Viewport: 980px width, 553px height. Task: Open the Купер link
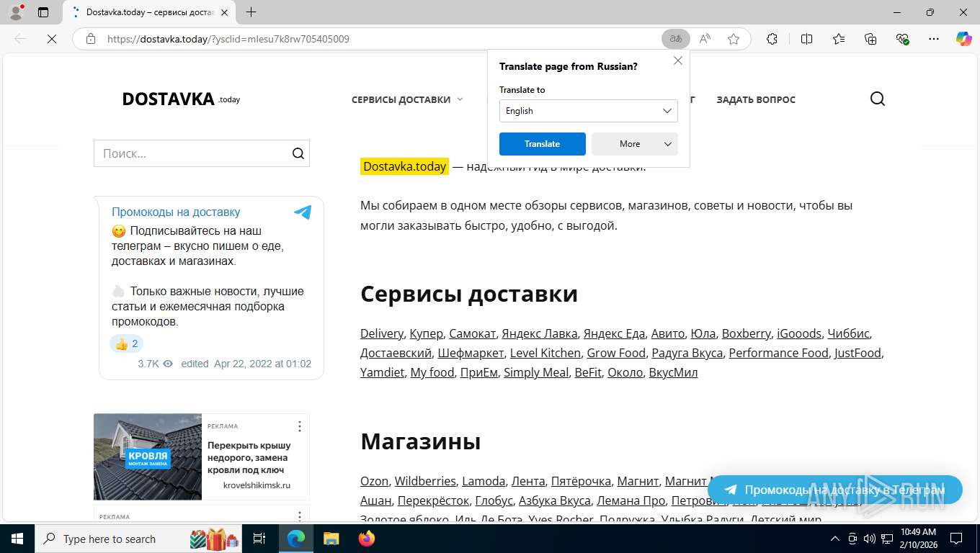[x=426, y=333]
